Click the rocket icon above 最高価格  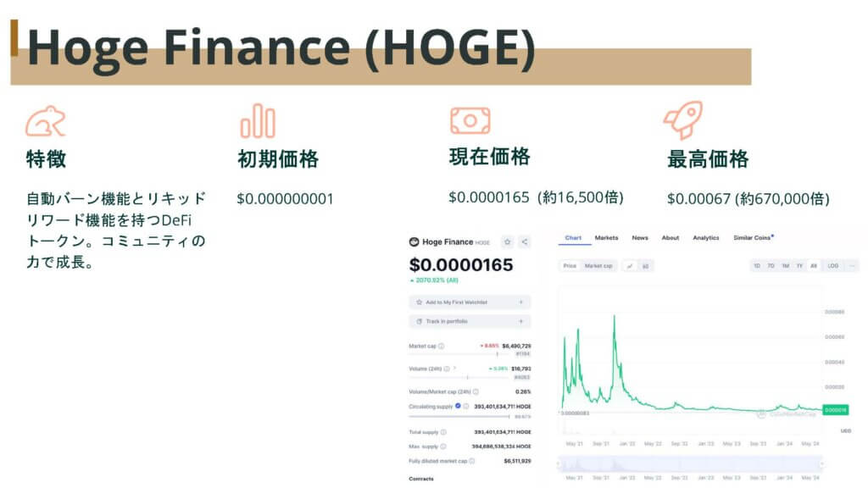click(x=684, y=119)
